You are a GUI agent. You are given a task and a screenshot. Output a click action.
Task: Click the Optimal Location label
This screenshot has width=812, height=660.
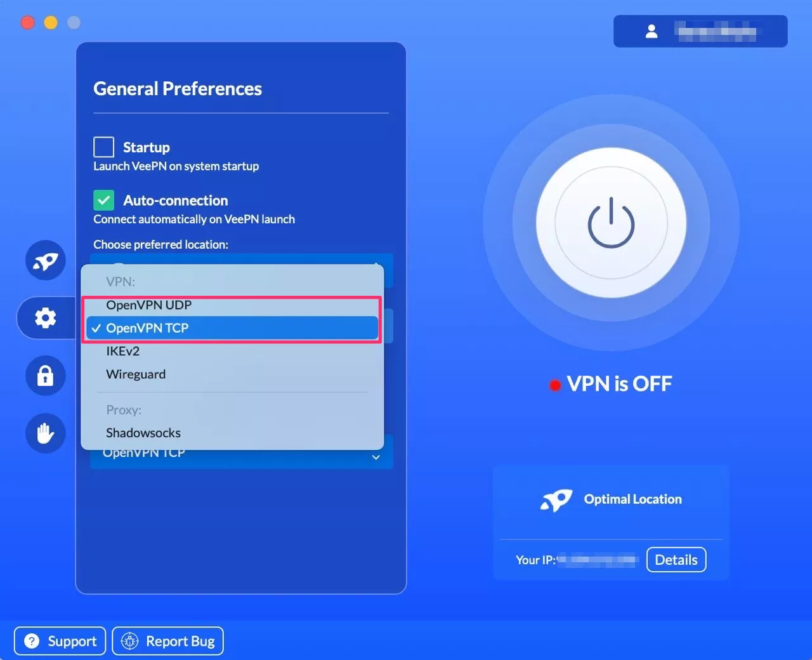tap(633, 499)
